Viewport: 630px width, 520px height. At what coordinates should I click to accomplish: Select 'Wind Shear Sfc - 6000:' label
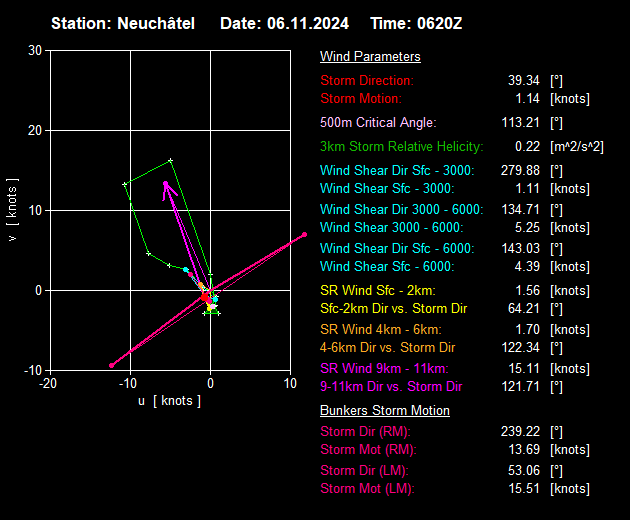click(x=387, y=266)
